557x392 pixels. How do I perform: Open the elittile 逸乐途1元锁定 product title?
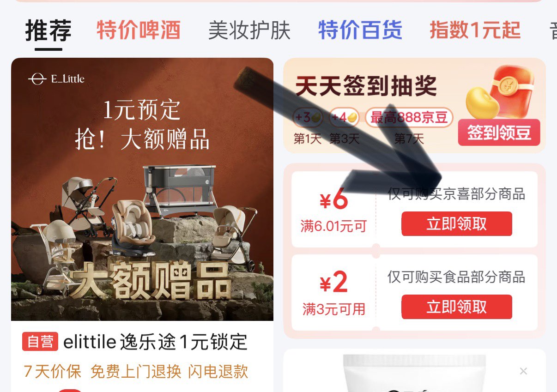(155, 342)
